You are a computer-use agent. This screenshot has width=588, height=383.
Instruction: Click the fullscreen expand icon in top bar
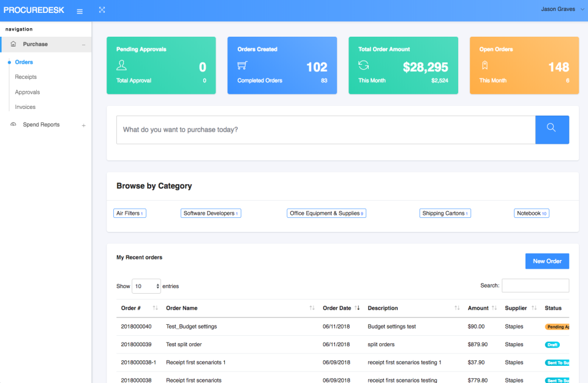pyautogui.click(x=102, y=10)
